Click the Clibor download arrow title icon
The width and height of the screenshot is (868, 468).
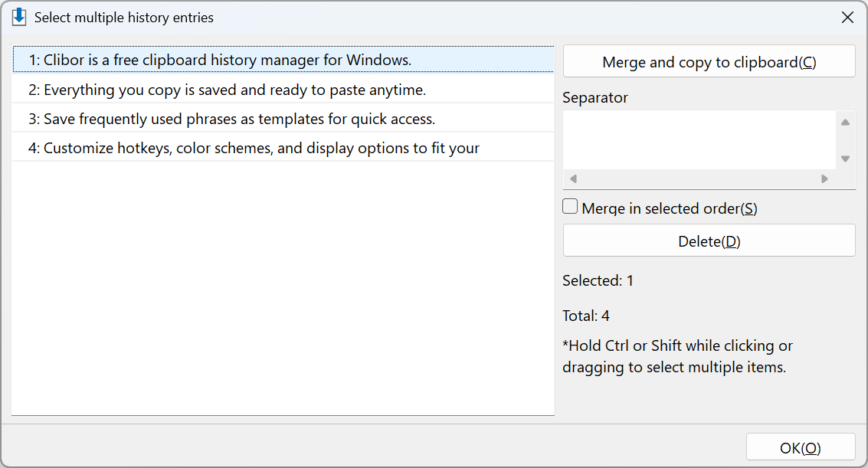point(19,17)
